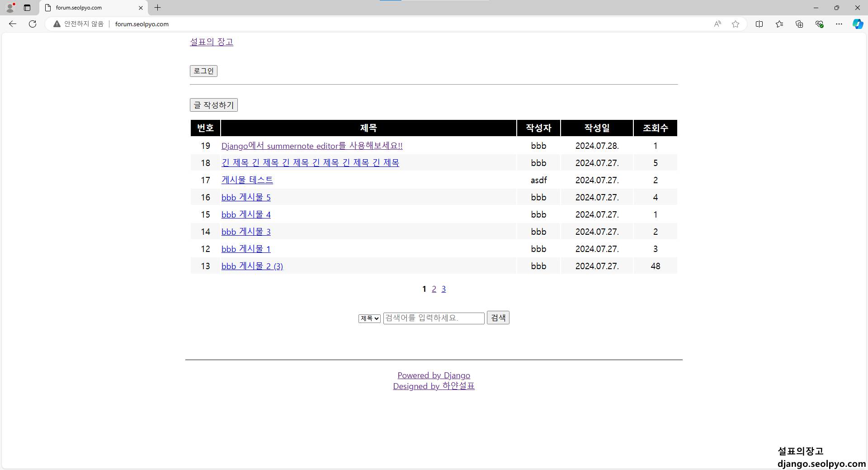Screen dimensions: 868x470
Task: Close the forum.seolpyo.com tab
Action: pyautogui.click(x=141, y=8)
